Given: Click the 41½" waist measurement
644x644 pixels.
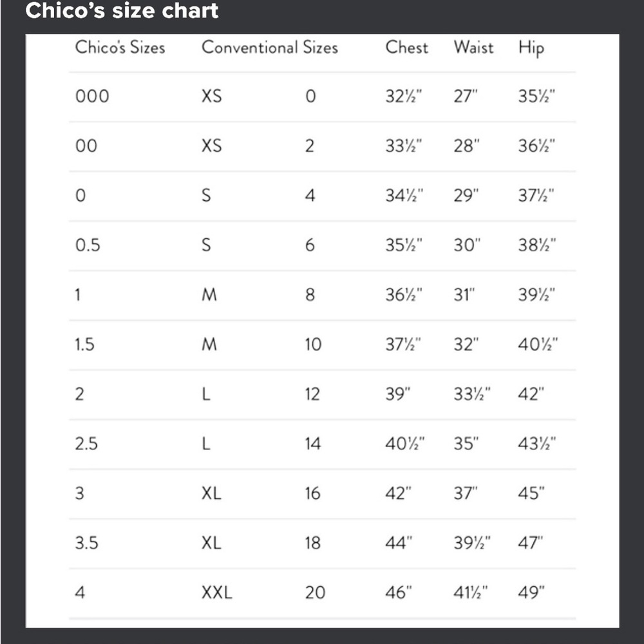Looking at the screenshot, I should tap(471, 592).
